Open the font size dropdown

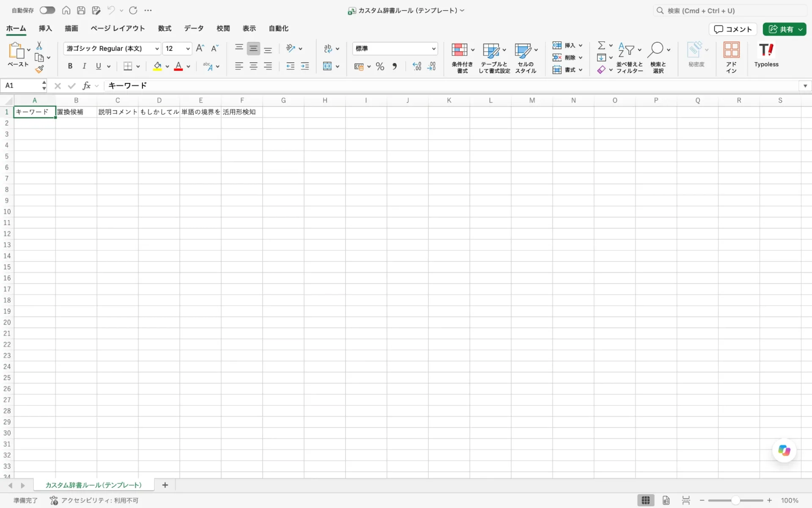click(x=188, y=49)
